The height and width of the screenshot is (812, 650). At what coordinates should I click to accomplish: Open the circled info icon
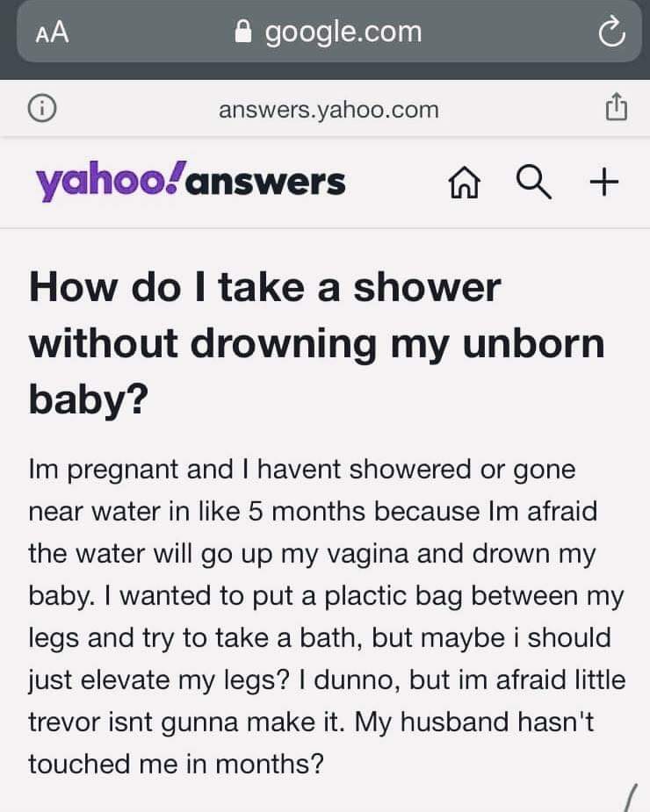(x=42, y=109)
